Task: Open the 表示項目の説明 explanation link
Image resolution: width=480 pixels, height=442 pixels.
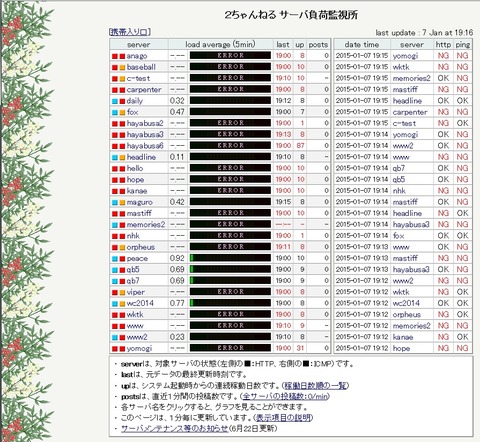Action: tap(283, 418)
